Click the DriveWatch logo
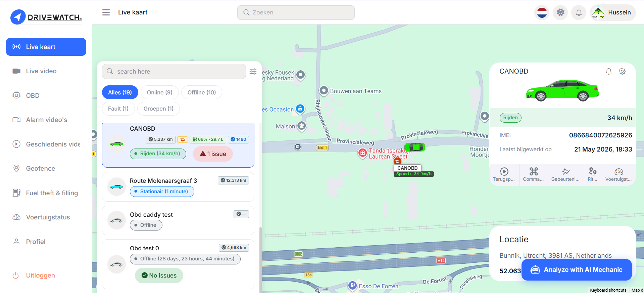Screen dimensions: 644x293 pyautogui.click(x=46, y=17)
